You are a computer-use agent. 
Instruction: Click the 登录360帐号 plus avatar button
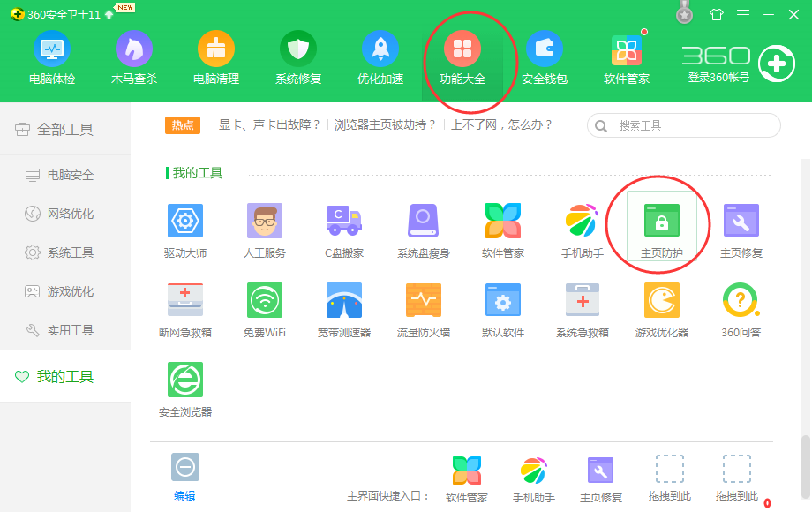coord(777,64)
